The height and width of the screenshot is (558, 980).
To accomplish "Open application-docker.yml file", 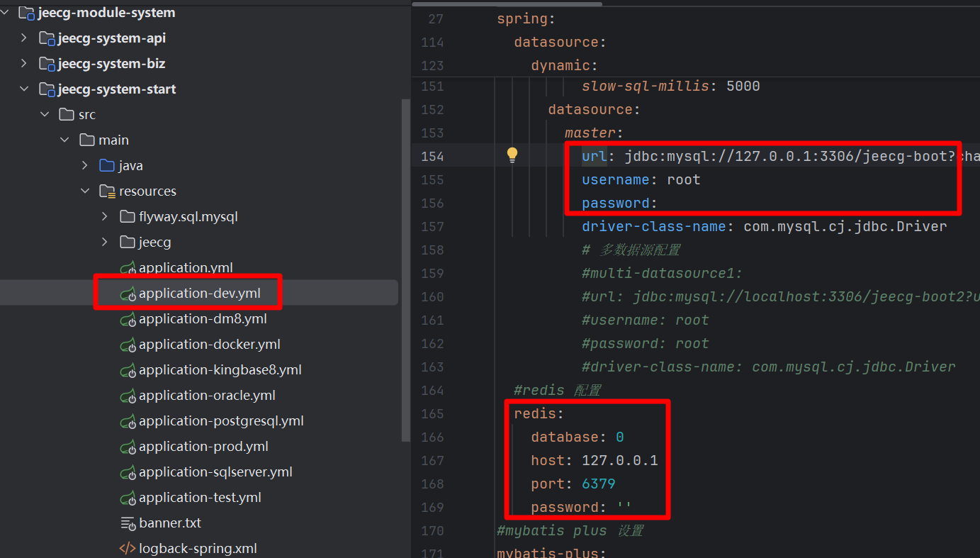I will [210, 345].
